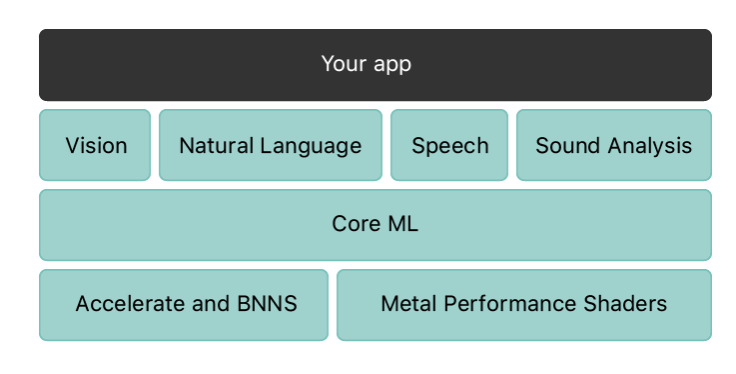The height and width of the screenshot is (374, 736).
Task: Click the BNNS text label
Action: (x=267, y=304)
